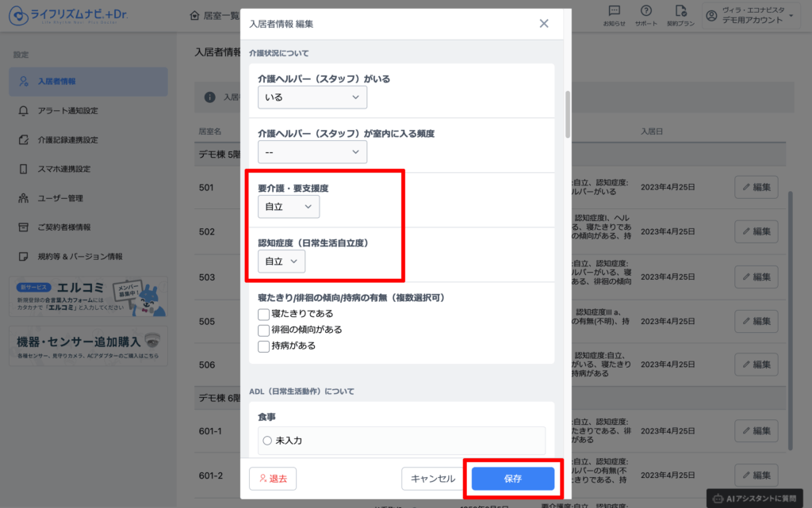Tick the 持病がある checkbox
The image size is (812, 508).
point(264,346)
